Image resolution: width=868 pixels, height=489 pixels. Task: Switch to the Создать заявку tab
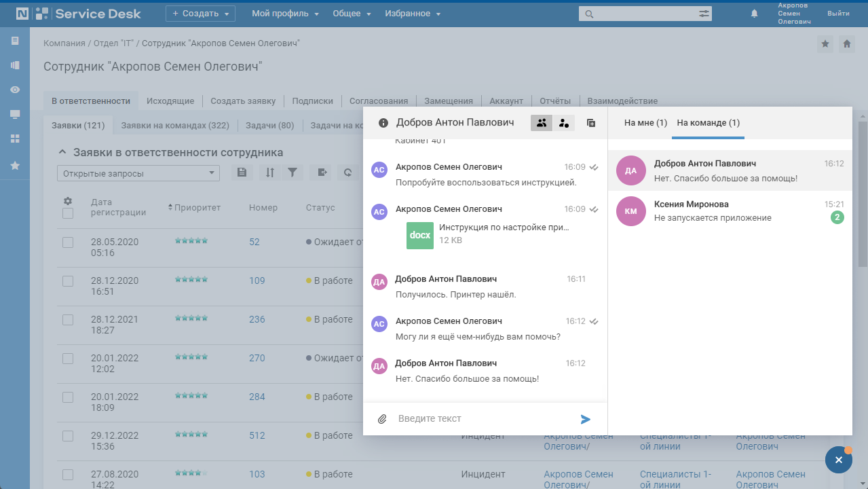tap(243, 101)
